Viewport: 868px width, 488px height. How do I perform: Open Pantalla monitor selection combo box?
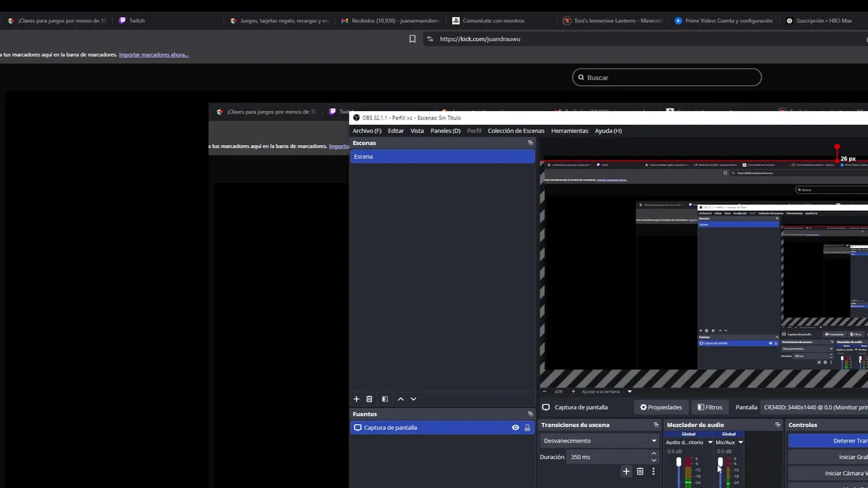point(814,407)
